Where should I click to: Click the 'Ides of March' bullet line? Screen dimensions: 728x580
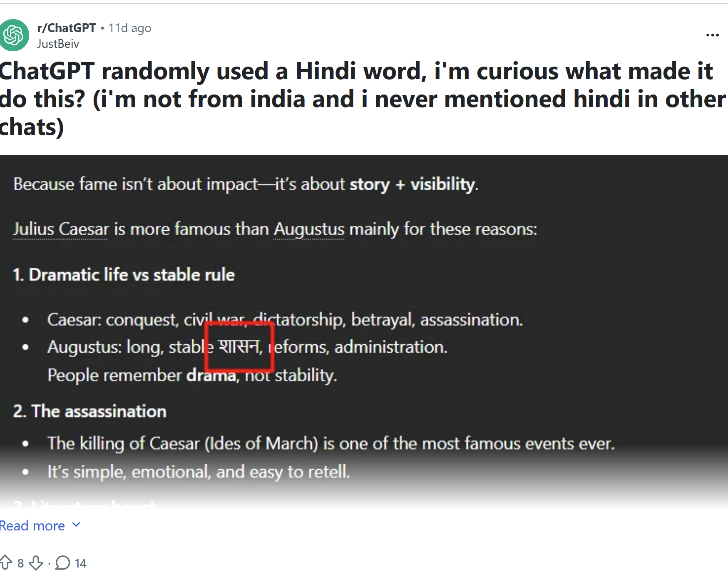tap(330, 443)
